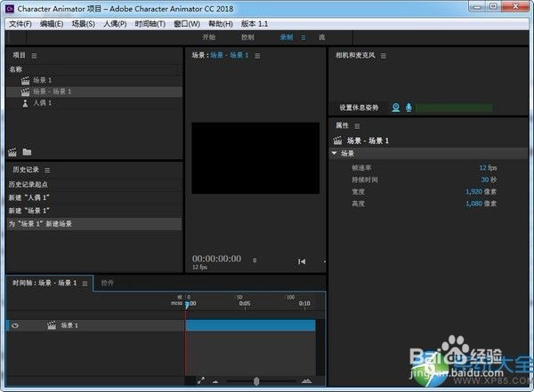Switch to the 录制 workspace
The height and width of the screenshot is (392, 534).
(286, 37)
